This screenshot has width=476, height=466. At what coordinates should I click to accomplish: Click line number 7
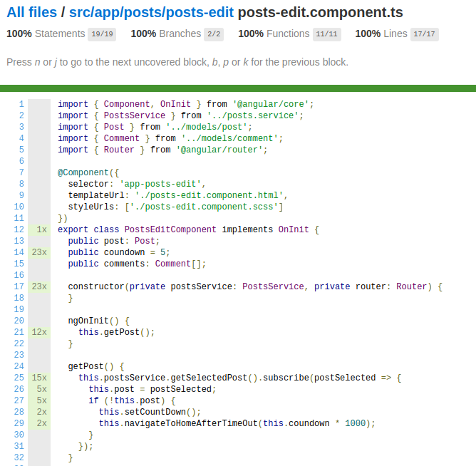pyautogui.click(x=21, y=172)
